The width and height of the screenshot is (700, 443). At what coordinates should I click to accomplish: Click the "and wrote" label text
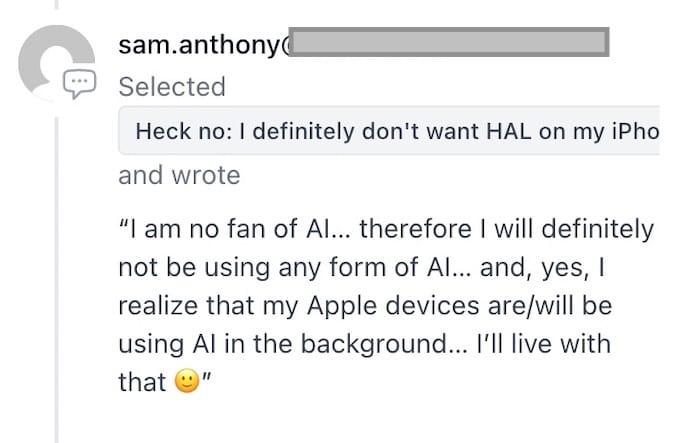[179, 175]
